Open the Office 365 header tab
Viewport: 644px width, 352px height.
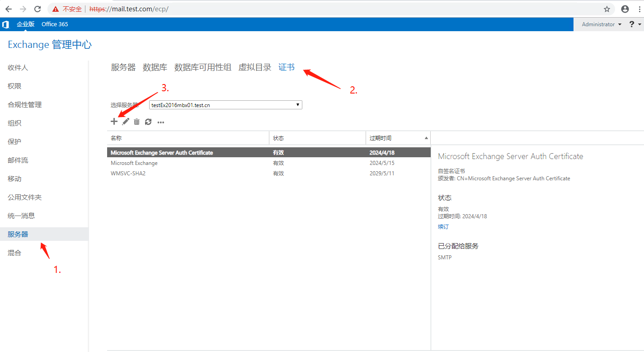[x=55, y=24]
